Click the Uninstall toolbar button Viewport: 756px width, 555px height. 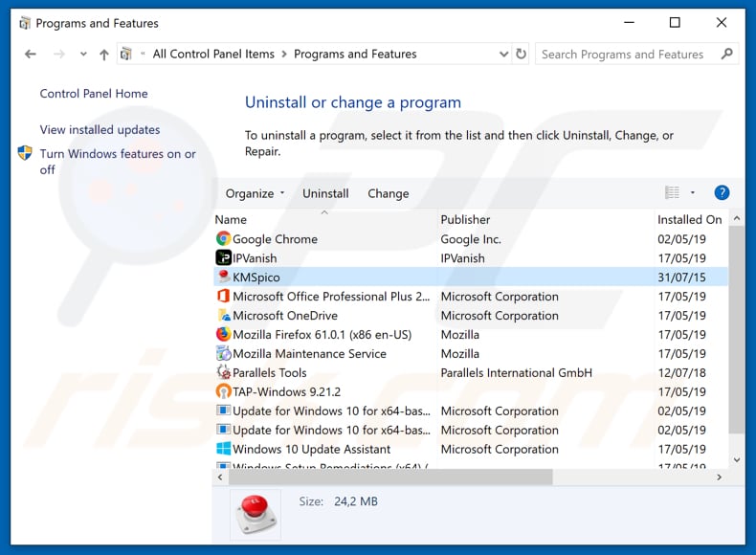click(325, 193)
